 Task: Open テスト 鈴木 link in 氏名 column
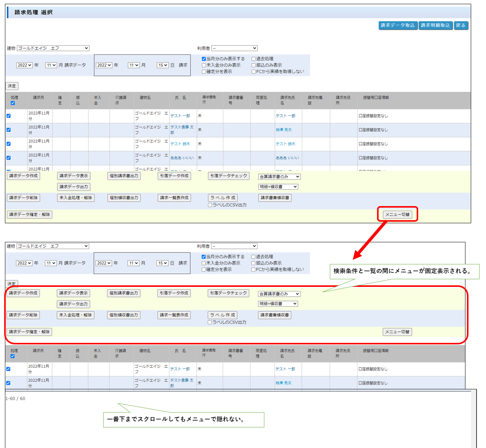tap(180, 144)
